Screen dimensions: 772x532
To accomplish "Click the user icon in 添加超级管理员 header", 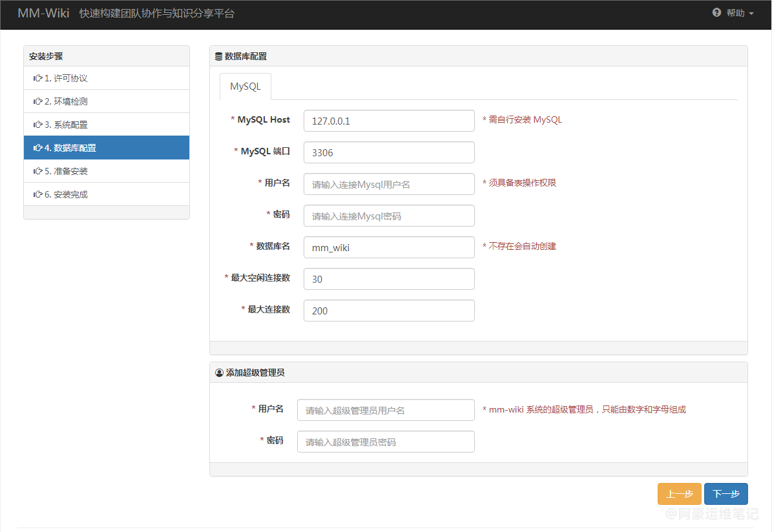I will point(219,373).
